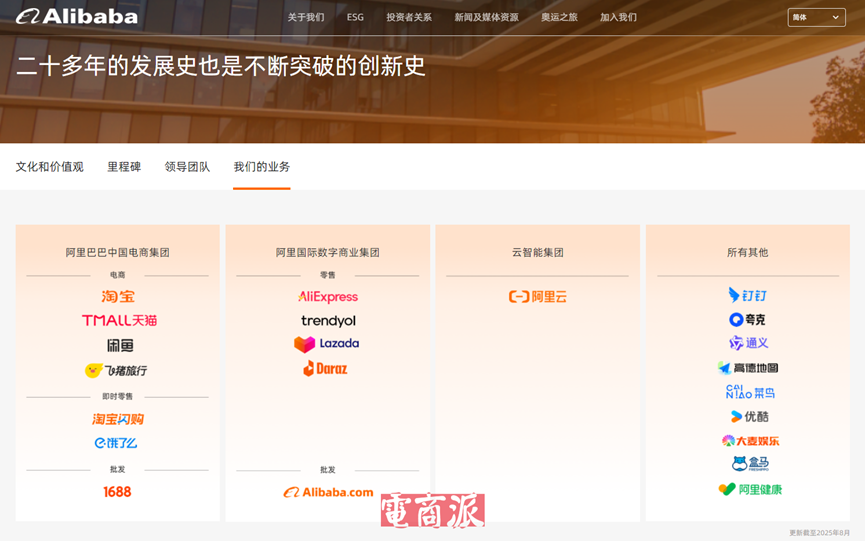Open the 简体 language dropdown
The width and height of the screenshot is (865, 541).
pyautogui.click(x=816, y=17)
